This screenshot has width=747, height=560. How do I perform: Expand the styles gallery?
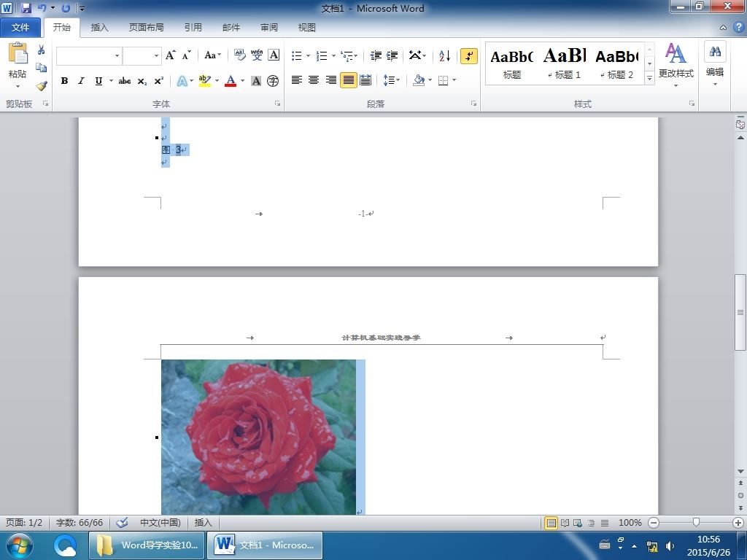click(649, 78)
